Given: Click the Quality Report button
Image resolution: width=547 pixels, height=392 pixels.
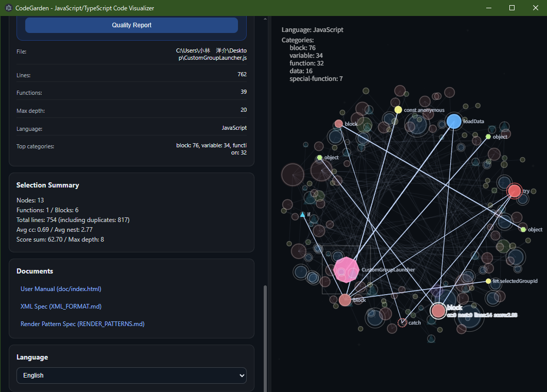Looking at the screenshot, I should (131, 25).
